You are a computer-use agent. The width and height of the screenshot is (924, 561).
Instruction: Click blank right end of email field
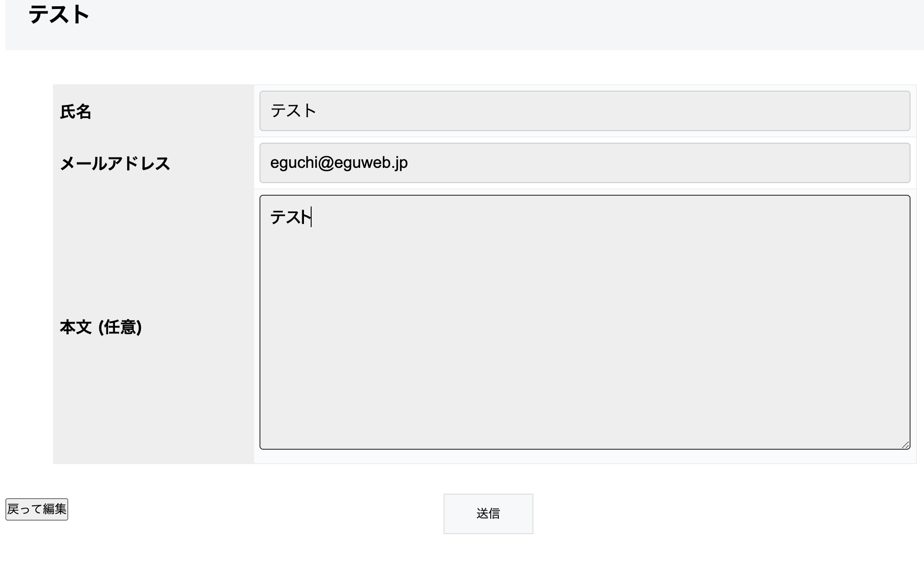coord(853,163)
